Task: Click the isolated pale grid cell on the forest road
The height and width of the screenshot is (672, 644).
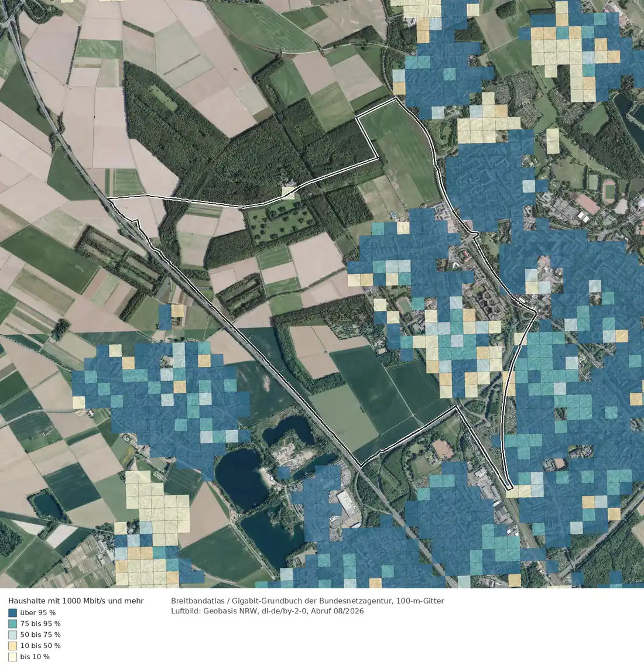Action: pos(288,193)
